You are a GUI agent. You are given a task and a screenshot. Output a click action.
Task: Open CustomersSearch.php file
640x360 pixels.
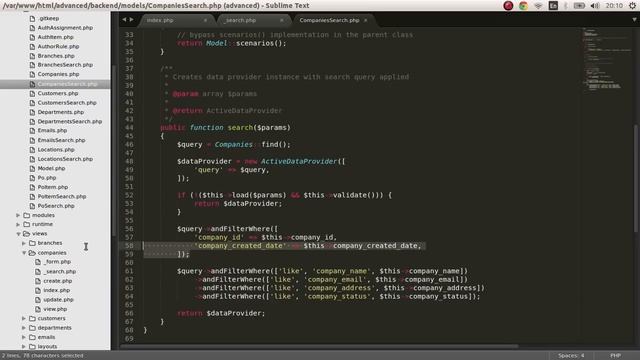pos(67,103)
